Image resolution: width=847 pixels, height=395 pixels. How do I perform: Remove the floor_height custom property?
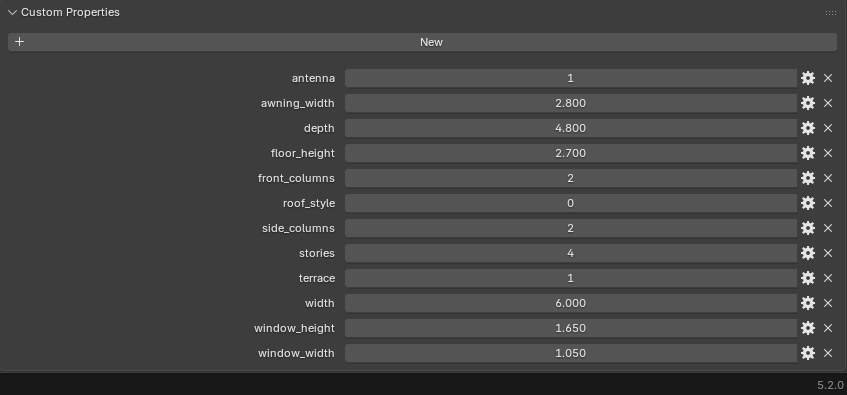pos(828,153)
